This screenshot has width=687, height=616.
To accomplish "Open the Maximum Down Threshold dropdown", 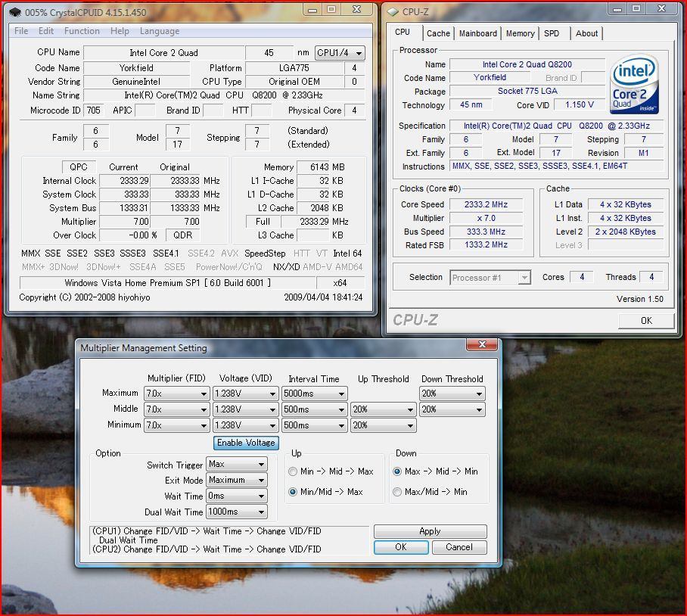I will click(x=452, y=394).
